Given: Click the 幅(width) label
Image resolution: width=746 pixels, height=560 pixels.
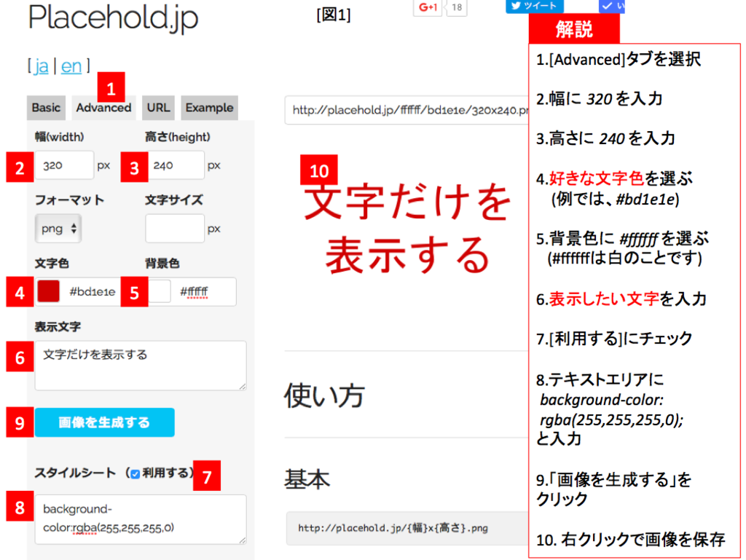Looking at the screenshot, I should [60, 137].
